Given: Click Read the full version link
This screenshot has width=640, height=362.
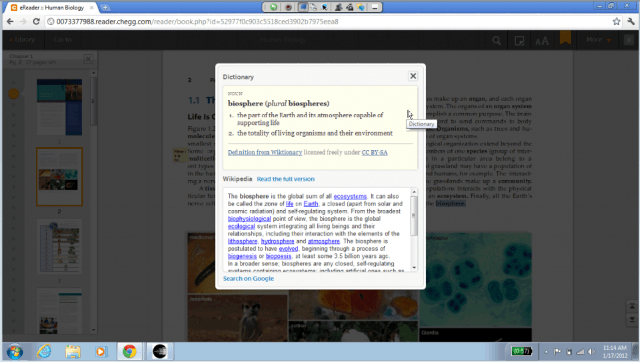Looking at the screenshot, I should pyautogui.click(x=286, y=179).
